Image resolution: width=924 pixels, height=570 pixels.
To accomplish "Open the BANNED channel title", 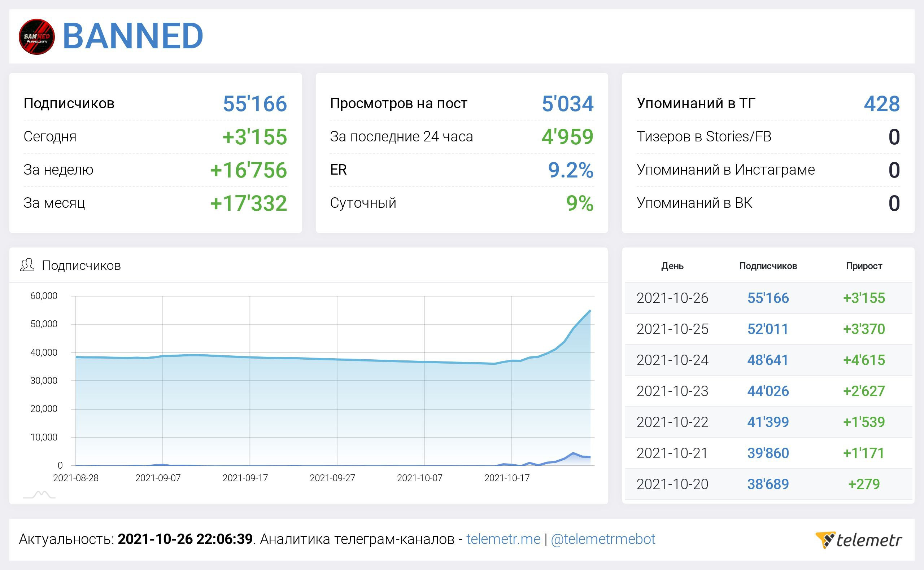I will coord(133,36).
